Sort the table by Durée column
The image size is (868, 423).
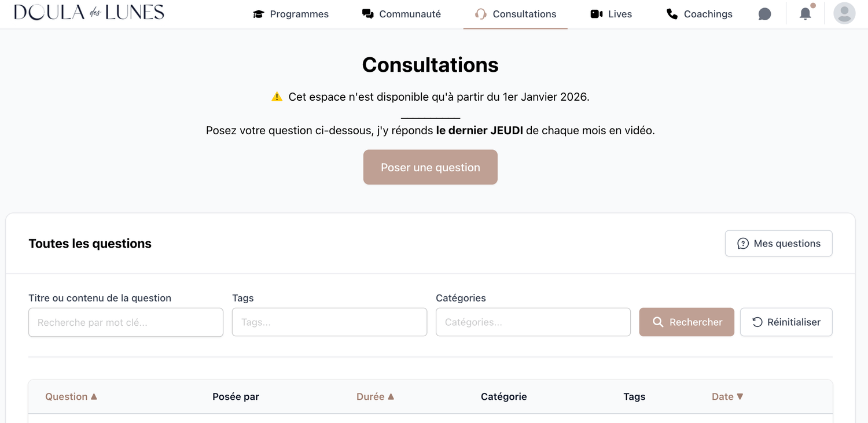[x=375, y=396]
